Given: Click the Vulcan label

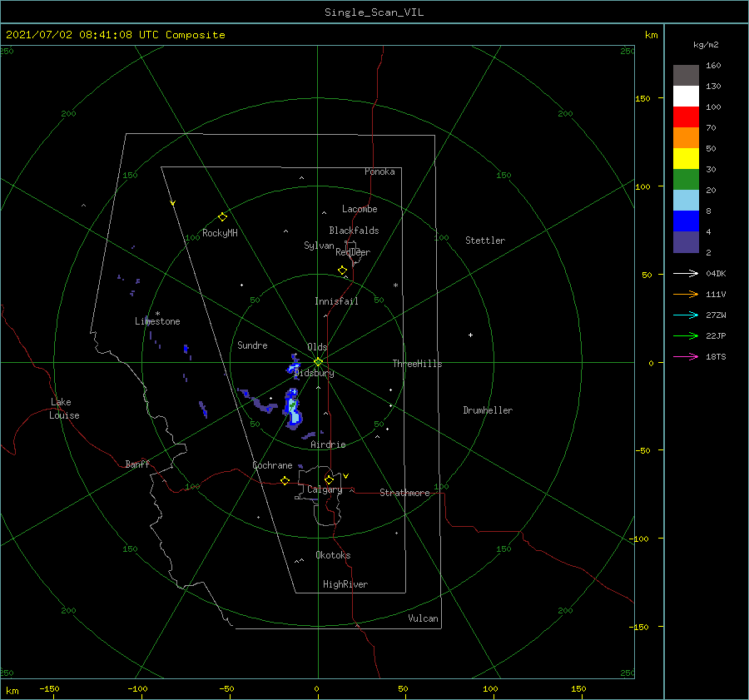Looking at the screenshot, I should (x=423, y=618).
